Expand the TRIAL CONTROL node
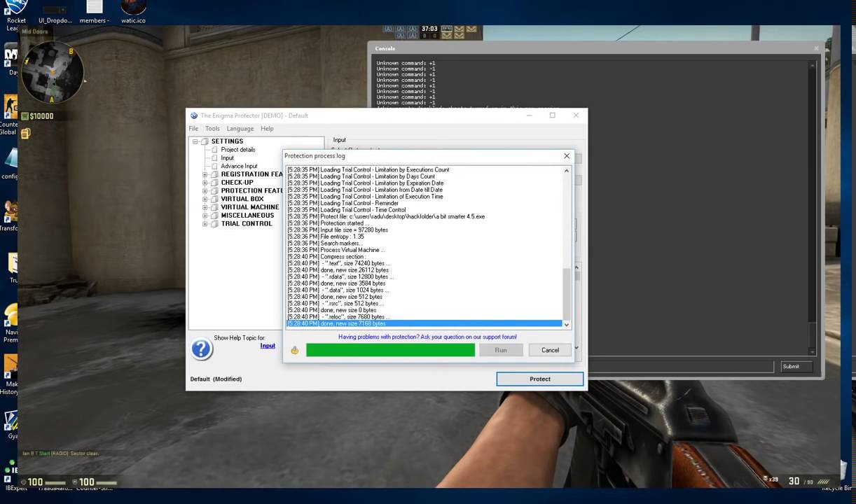Image resolution: width=856 pixels, height=504 pixels. coord(205,224)
